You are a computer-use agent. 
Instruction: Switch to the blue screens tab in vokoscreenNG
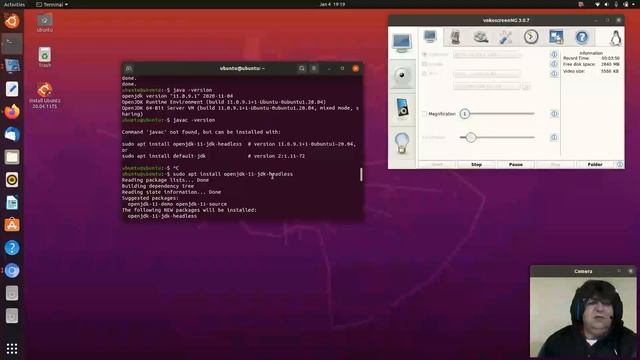[556, 37]
